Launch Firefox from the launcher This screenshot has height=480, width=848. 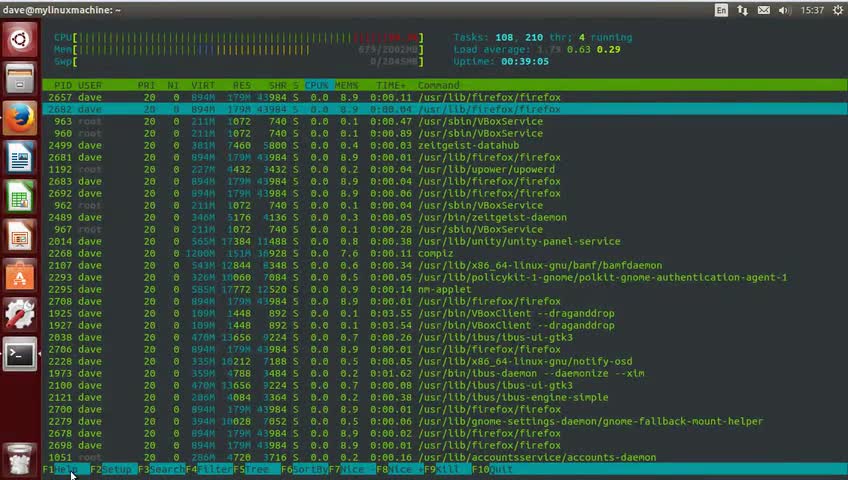click(20, 118)
